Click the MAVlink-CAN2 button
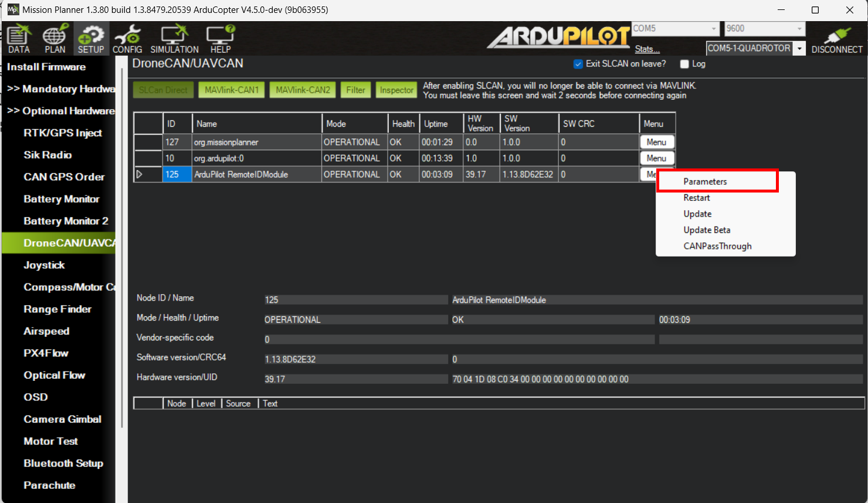 pos(303,90)
